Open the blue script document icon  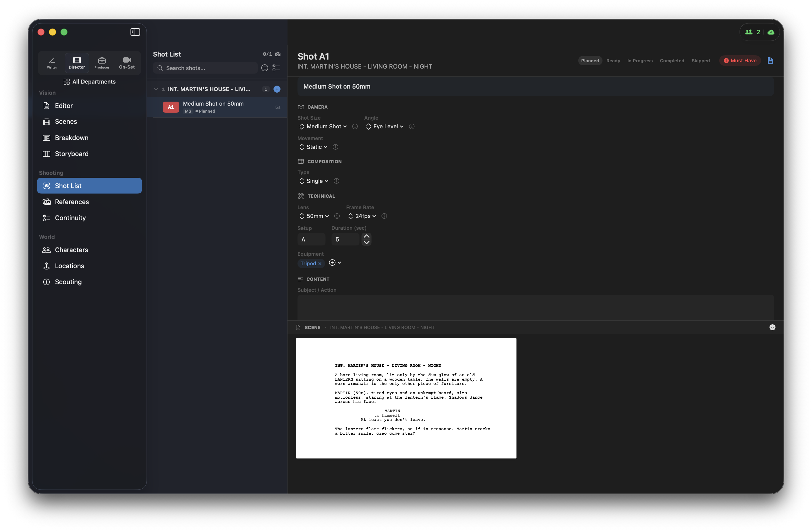click(770, 61)
